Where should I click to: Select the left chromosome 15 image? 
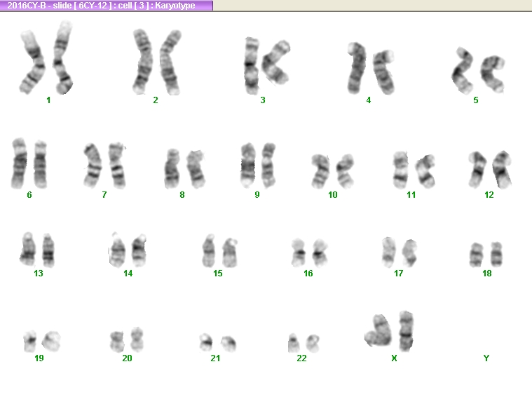(x=209, y=250)
